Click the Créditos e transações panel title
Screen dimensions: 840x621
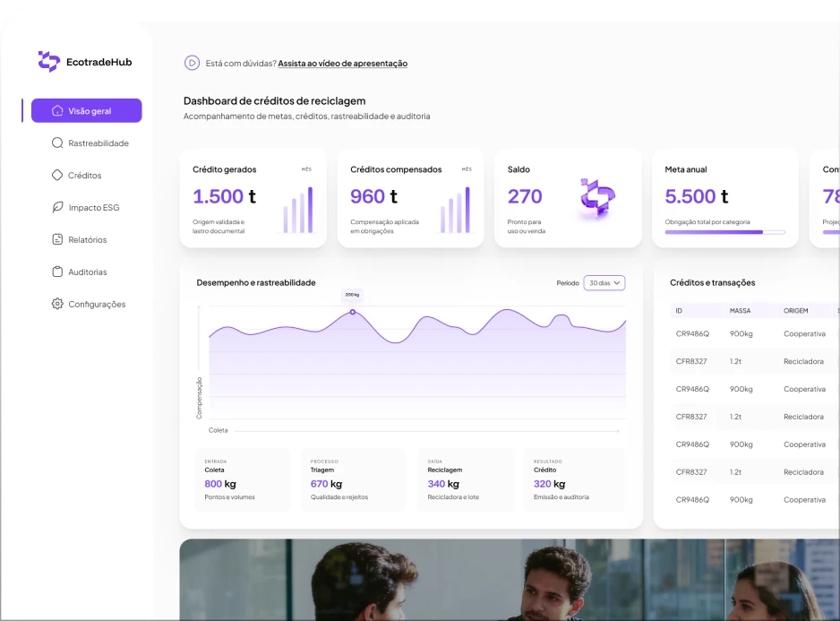pyautogui.click(x=712, y=282)
